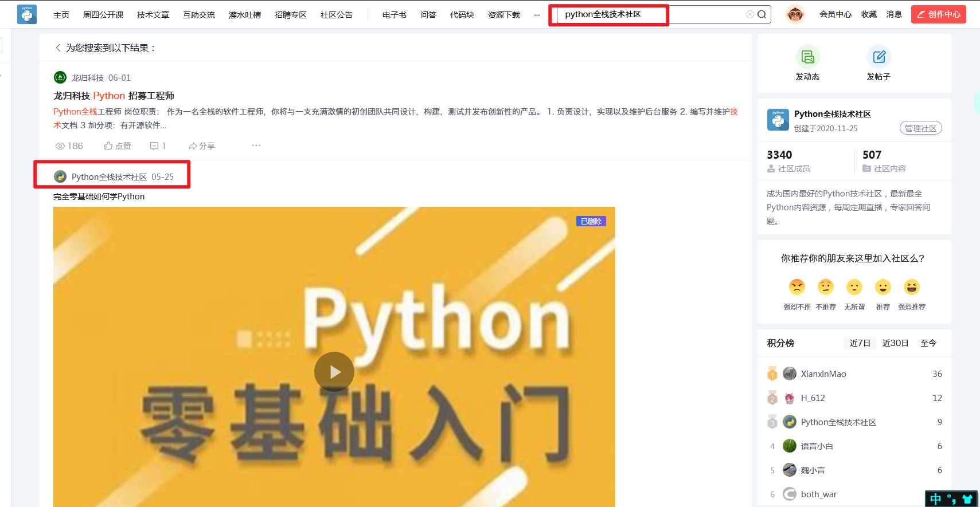The width and height of the screenshot is (980, 507).
Task: Select the 推荐 smiling emoji
Action: (883, 287)
